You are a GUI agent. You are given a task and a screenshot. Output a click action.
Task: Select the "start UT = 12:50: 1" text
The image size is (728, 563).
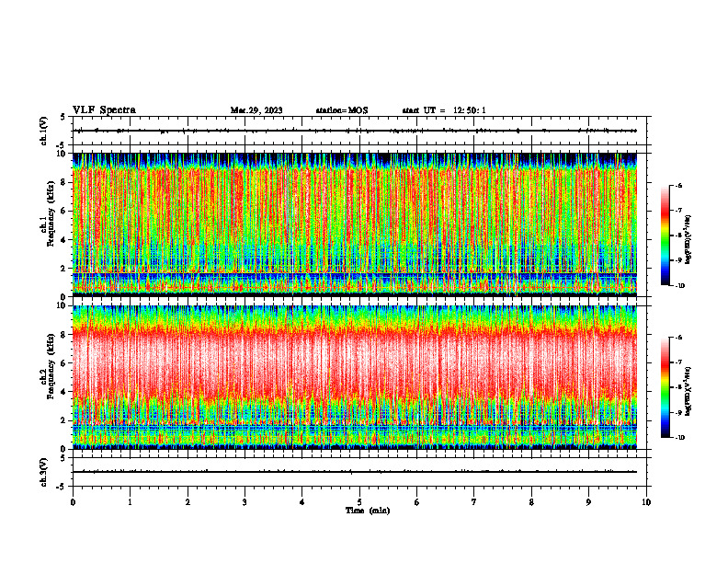(444, 110)
